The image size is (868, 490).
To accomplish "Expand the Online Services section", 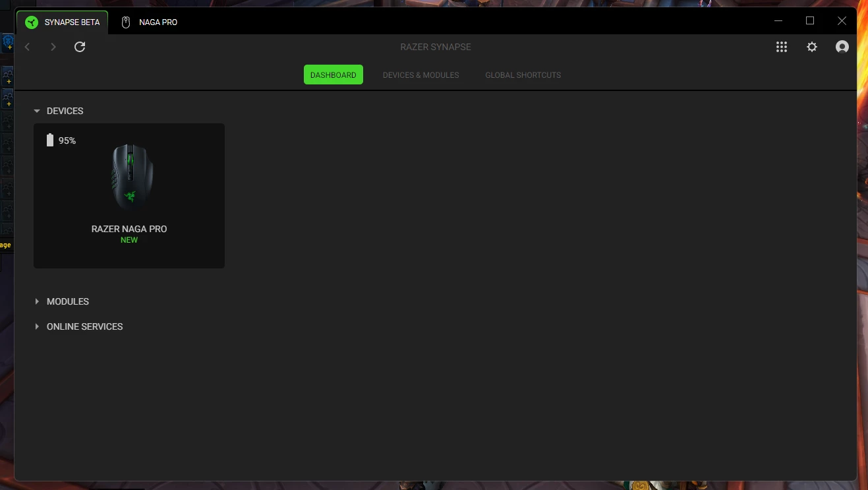I will 37,326.
